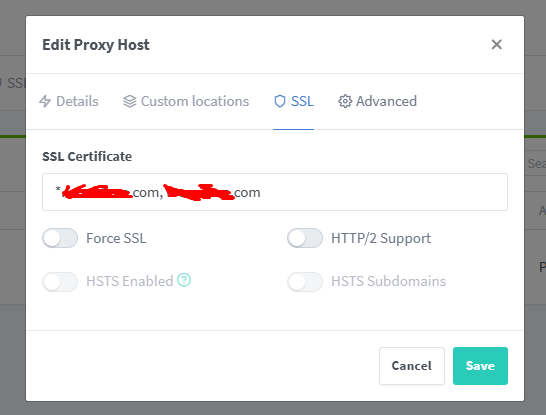Click the shield icon on the SSL tab
The height and width of the screenshot is (415, 546).
coord(280,101)
